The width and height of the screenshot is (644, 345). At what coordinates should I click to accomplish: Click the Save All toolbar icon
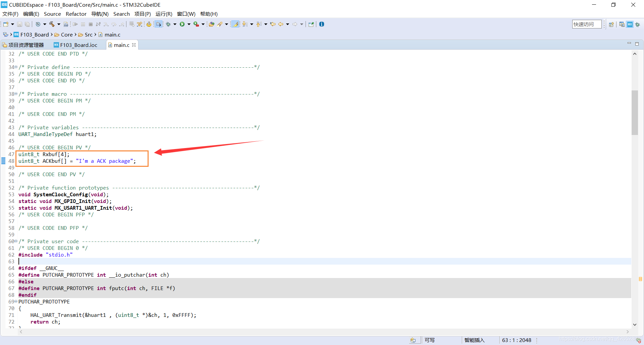click(x=28, y=24)
